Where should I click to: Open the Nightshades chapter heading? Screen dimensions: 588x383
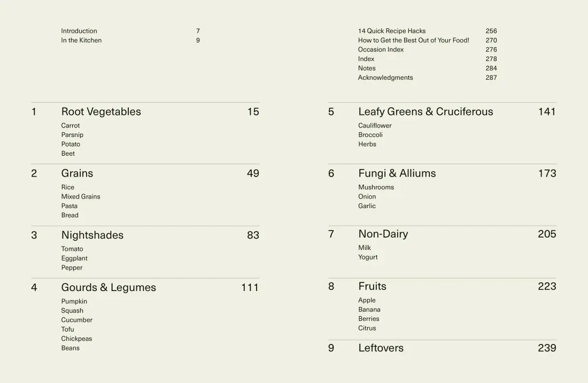92,235
